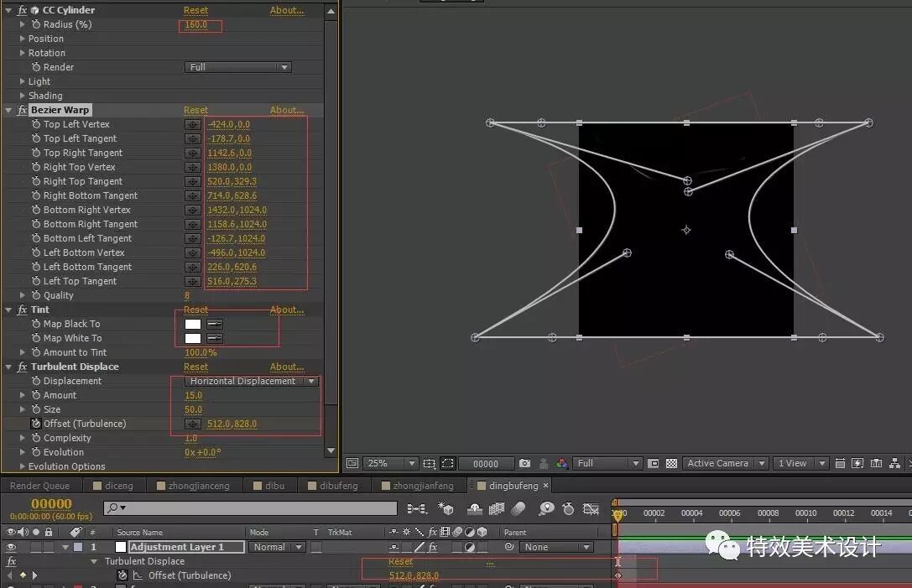Toggle the adjustment layer switch for Adjustment Layer 1

click(470, 547)
